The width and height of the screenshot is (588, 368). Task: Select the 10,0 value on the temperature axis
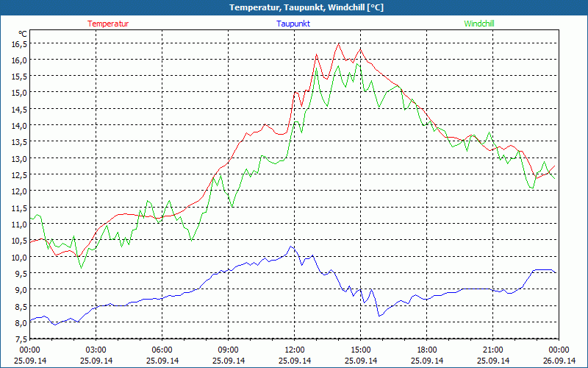click(x=18, y=257)
